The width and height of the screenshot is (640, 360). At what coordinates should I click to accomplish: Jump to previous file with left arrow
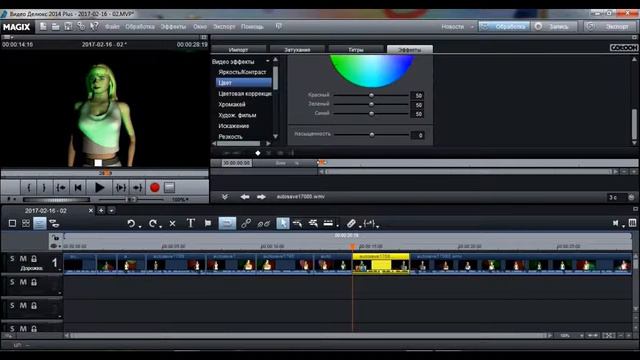(x=244, y=197)
